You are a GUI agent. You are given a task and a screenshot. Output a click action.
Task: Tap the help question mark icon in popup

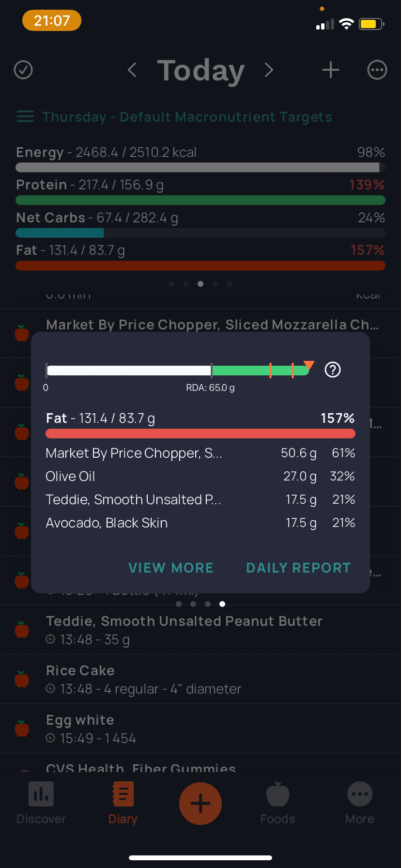click(333, 370)
